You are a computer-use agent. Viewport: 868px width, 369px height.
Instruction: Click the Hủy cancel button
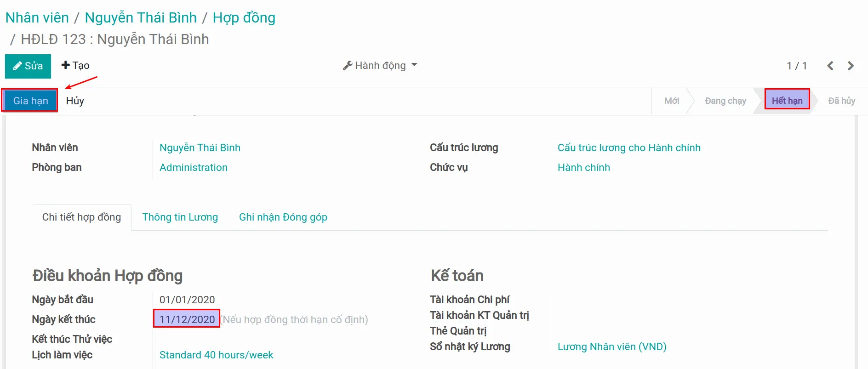pyautogui.click(x=75, y=101)
